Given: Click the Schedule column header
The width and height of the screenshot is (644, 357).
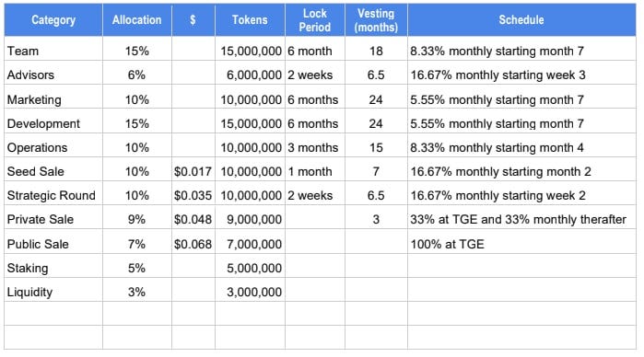Looking at the screenshot, I should click(x=521, y=19).
